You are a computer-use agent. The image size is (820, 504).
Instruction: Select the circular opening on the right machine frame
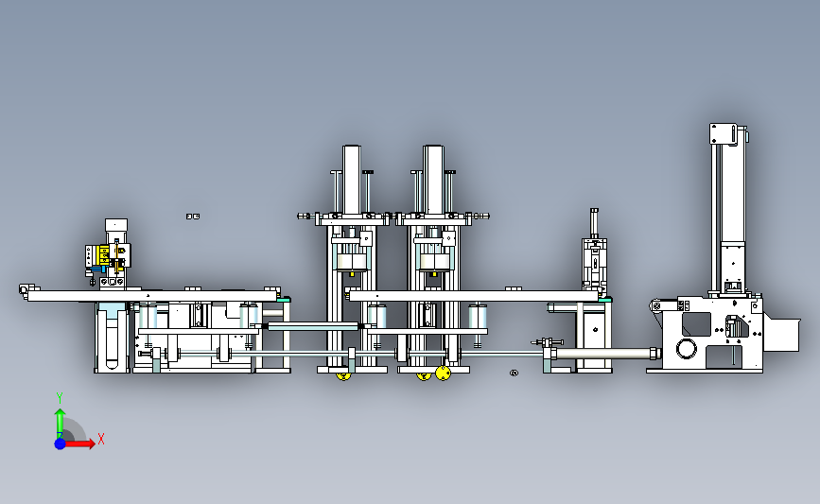pyautogui.click(x=687, y=348)
